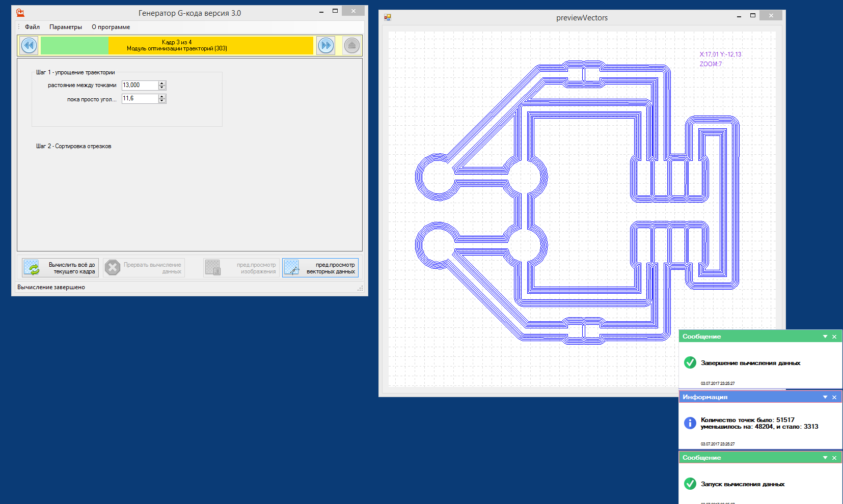
Task: Advance to the next frame with the fast-forward arrows
Action: point(326,45)
